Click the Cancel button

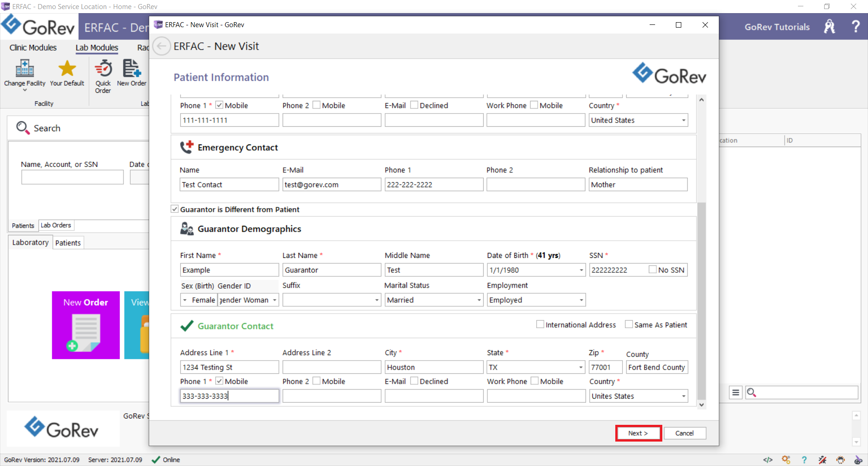684,433
